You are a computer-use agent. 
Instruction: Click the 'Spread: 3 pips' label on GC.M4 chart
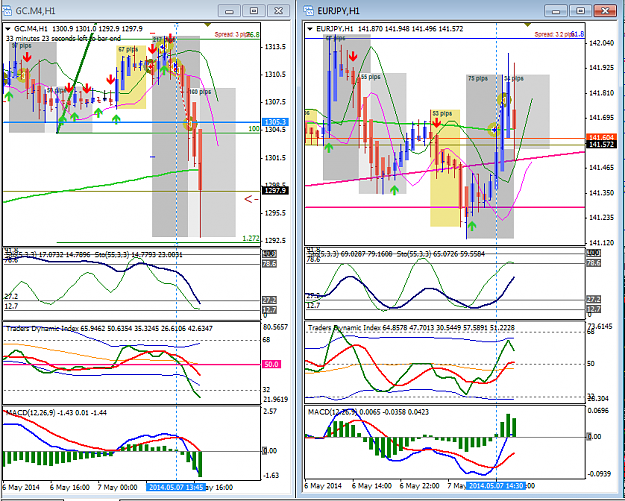point(232,35)
